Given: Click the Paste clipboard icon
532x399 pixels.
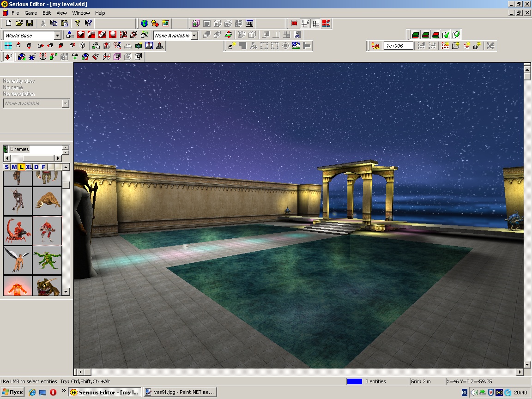Looking at the screenshot, I should click(x=64, y=23).
